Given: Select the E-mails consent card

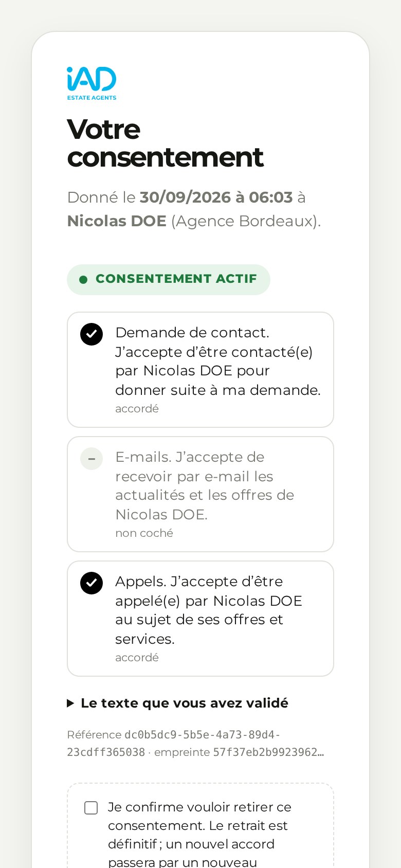Looking at the screenshot, I should (x=200, y=494).
